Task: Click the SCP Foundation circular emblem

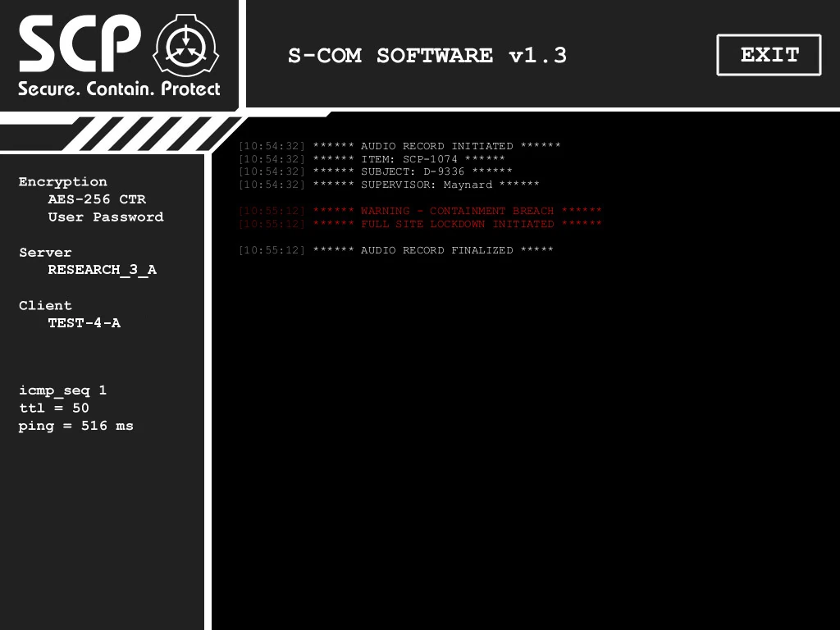Action: pyautogui.click(x=186, y=45)
